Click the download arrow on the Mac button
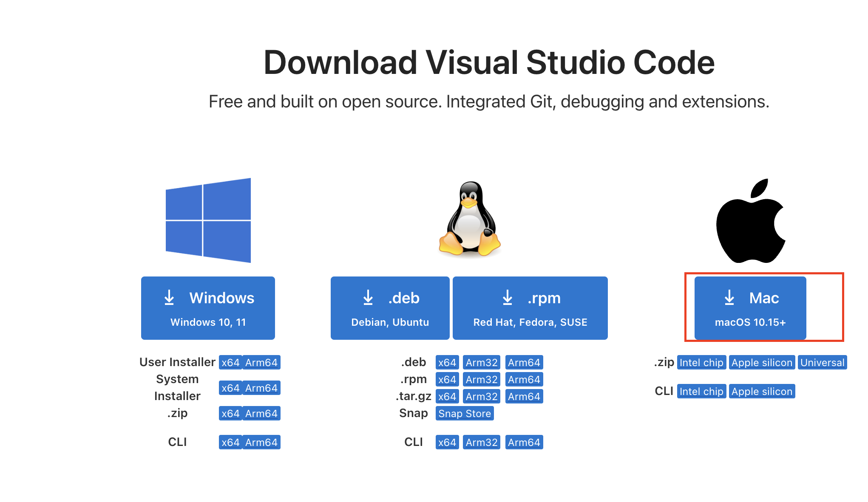This screenshot has height=502, width=868. [x=729, y=298]
